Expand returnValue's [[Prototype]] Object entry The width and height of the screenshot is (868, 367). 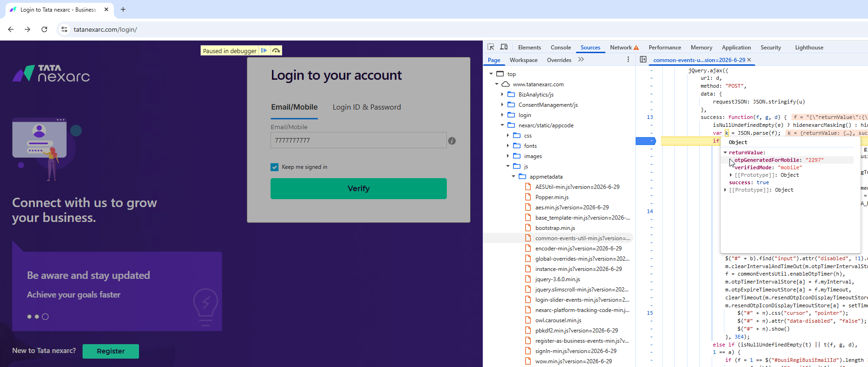click(731, 175)
